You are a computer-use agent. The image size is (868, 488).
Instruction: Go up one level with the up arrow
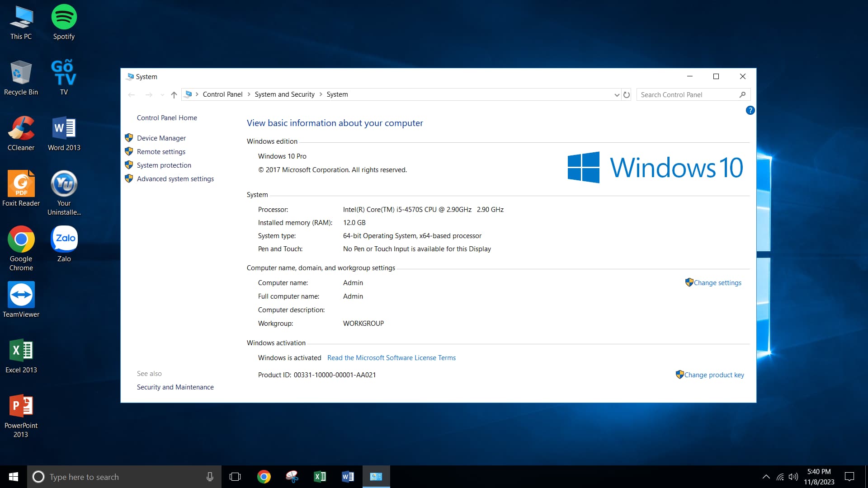pyautogui.click(x=174, y=95)
